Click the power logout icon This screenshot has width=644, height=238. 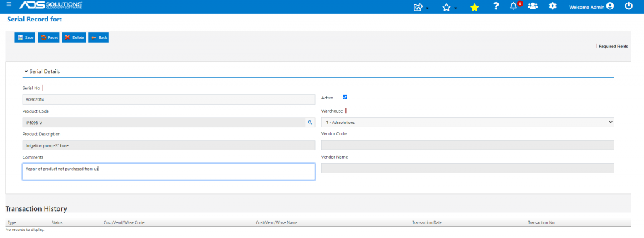point(628,6)
